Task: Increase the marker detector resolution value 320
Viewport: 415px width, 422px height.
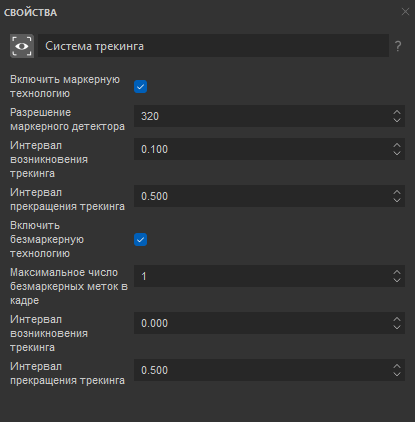Action: pyautogui.click(x=397, y=112)
